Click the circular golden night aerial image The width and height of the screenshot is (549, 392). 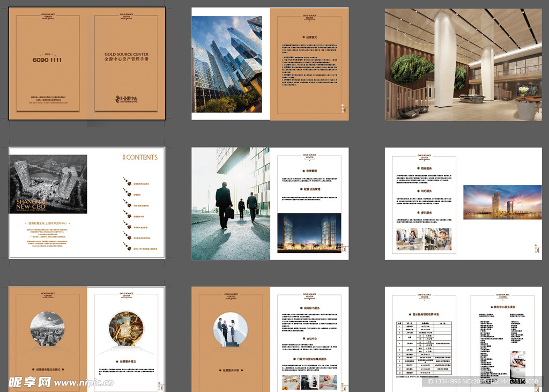tap(125, 329)
